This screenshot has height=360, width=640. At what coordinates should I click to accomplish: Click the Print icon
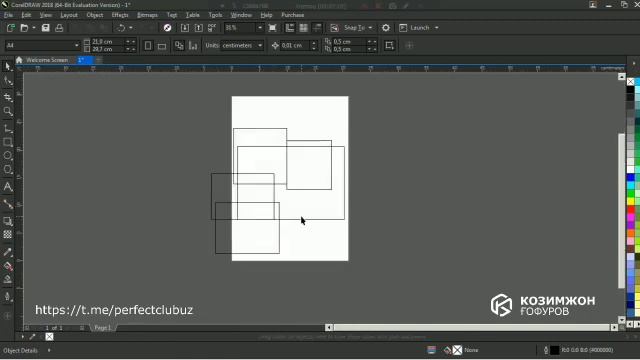[59, 28]
